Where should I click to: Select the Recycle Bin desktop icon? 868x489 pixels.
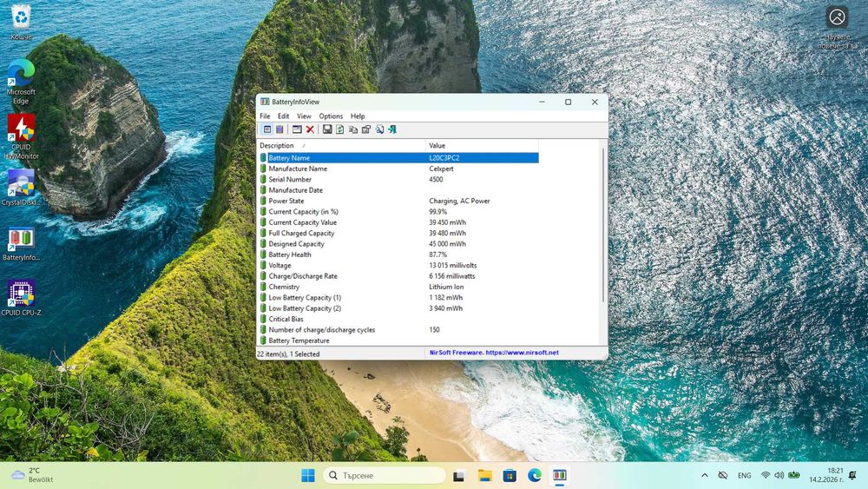tap(21, 23)
